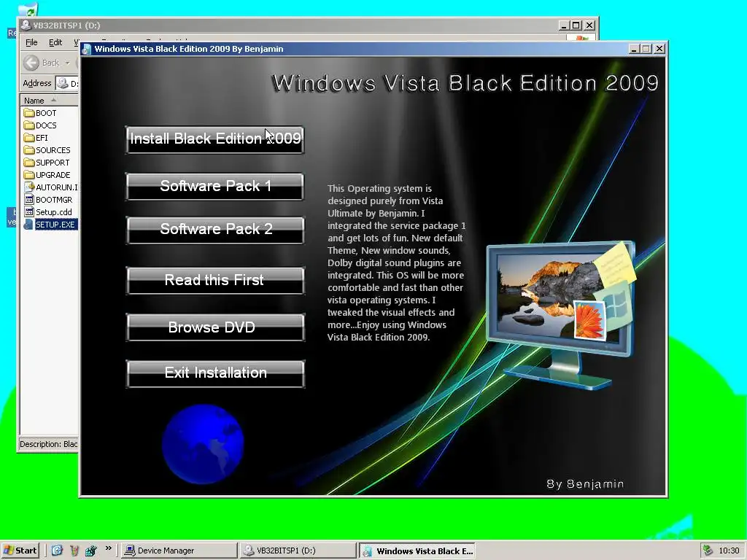This screenshot has height=560, width=747.
Task: Click the Description text in status bar
Action: (x=48, y=444)
